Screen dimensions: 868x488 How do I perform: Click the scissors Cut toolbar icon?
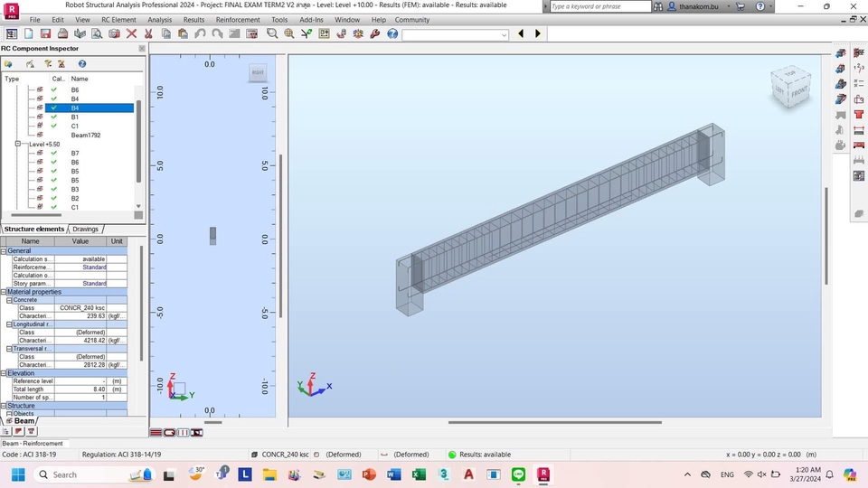click(147, 34)
